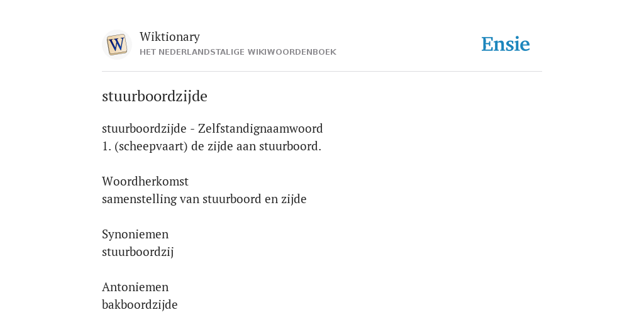Click the 'Het Nederlandstalige Wikiwoordenboek' subtitle
This screenshot has width=644, height=322.
[238, 52]
